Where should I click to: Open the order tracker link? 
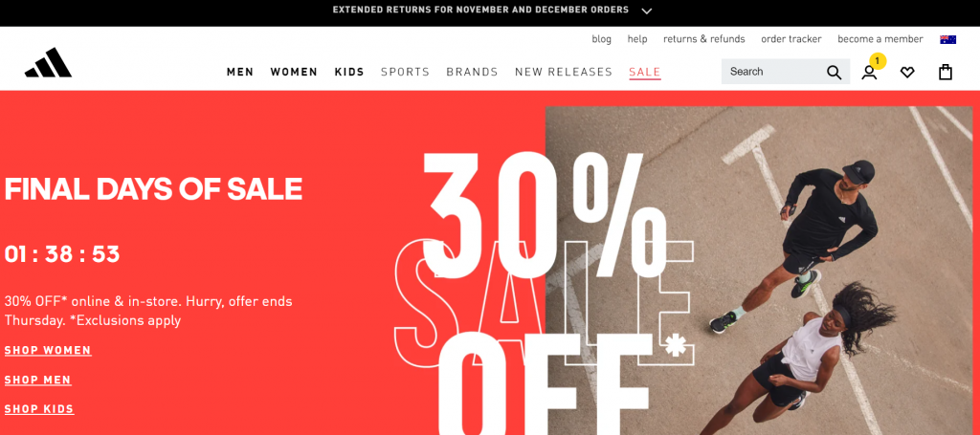(791, 38)
